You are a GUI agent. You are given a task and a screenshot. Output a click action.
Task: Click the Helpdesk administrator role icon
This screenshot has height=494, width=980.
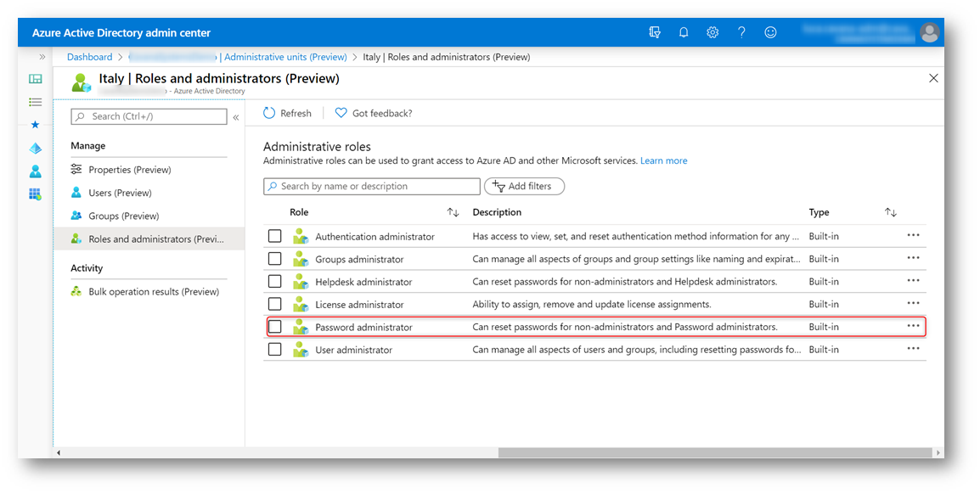click(x=301, y=281)
